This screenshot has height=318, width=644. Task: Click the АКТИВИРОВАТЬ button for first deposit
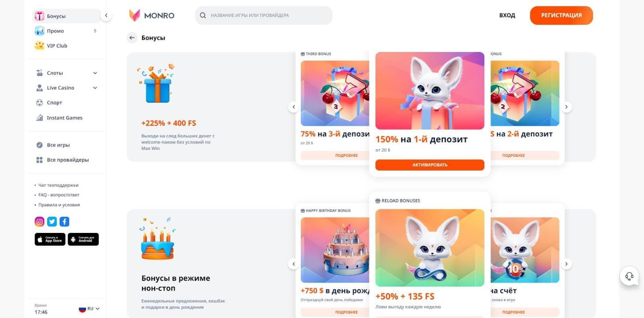click(x=429, y=165)
